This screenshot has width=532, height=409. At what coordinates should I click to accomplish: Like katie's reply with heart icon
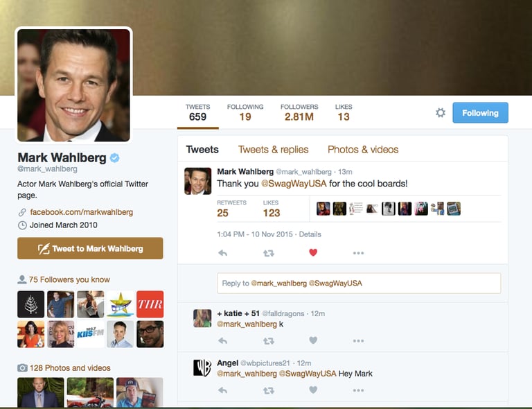(x=313, y=340)
